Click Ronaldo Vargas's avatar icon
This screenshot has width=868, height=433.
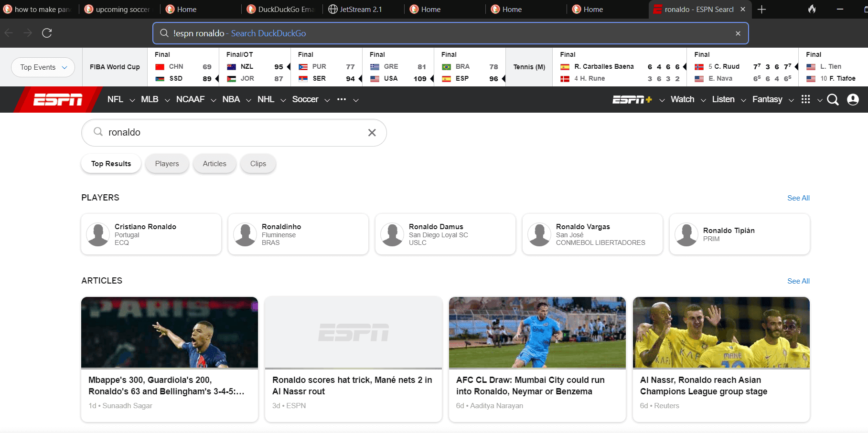coord(540,234)
